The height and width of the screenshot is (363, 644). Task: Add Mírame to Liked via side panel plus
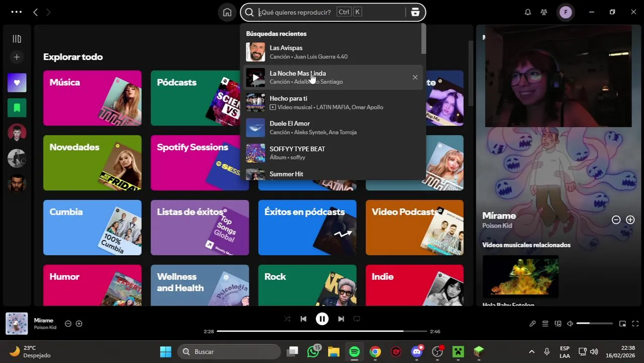[630, 220]
